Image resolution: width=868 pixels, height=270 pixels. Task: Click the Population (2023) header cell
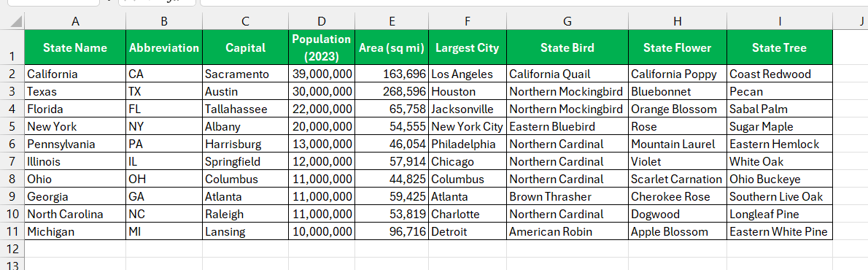pos(322,47)
